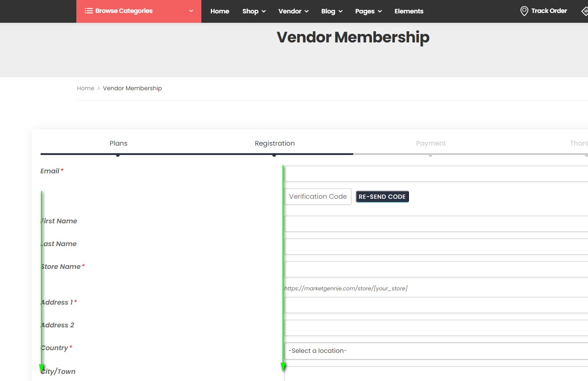Screen dimensions: 588x381
Task: Click the Last Name text box
Action: click(x=436, y=247)
